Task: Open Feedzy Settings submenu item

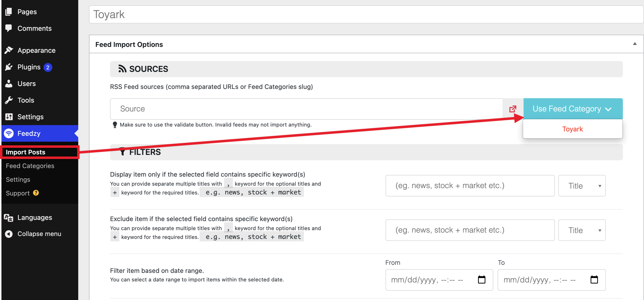Action: 18,180
